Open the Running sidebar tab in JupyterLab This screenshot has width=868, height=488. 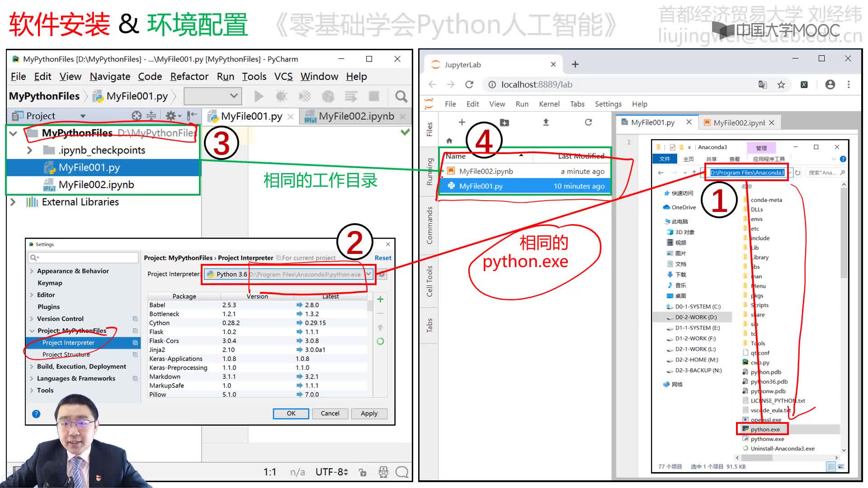429,171
